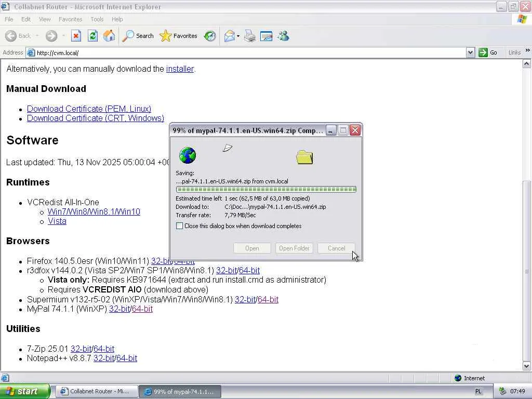Screen dimensions: 532x399
Task: Expand the Forward button history dropdown
Action: (x=63, y=36)
